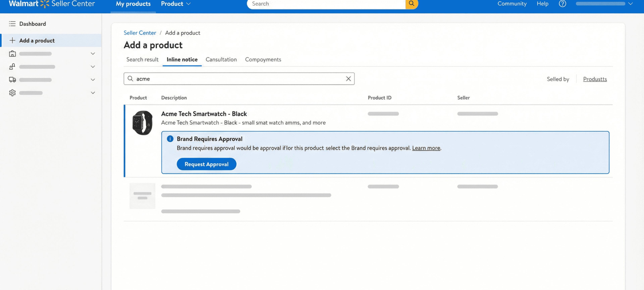This screenshot has width=644, height=290.
Task: Open the Compoyments tab
Action: 263,60
